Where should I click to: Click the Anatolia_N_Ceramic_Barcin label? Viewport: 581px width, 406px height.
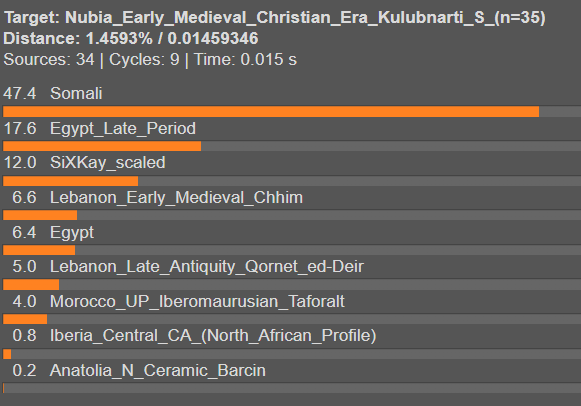tap(158, 371)
